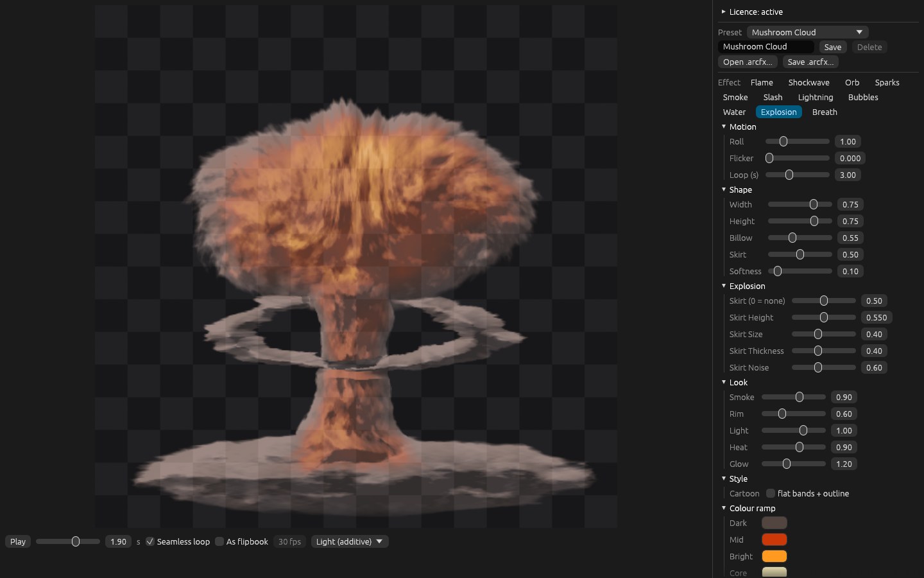Image resolution: width=924 pixels, height=578 pixels.
Task: Switch to the Orb effect
Action: coord(852,82)
